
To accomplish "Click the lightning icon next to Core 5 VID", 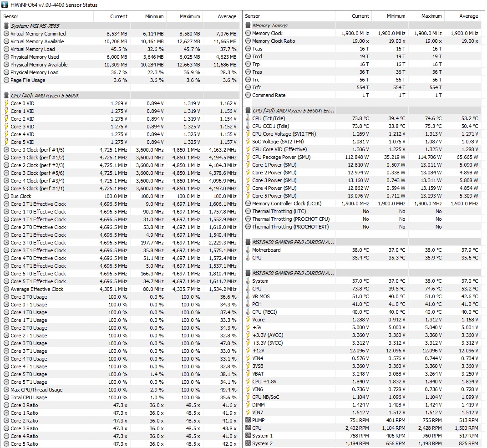I will (x=6, y=142).
